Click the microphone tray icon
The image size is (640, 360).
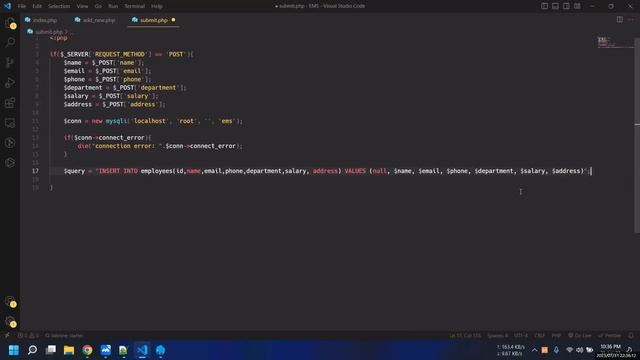556,350
